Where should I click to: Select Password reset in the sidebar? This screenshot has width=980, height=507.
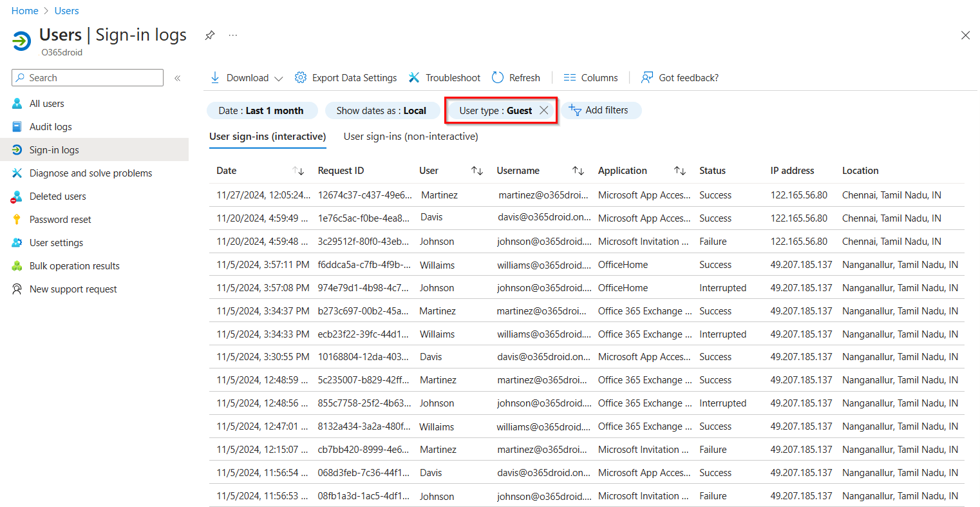coord(60,219)
